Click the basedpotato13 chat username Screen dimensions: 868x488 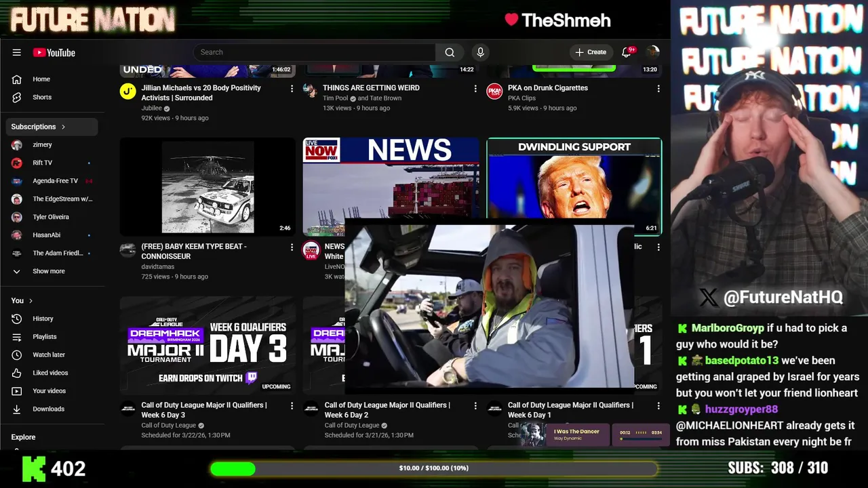pyautogui.click(x=742, y=361)
